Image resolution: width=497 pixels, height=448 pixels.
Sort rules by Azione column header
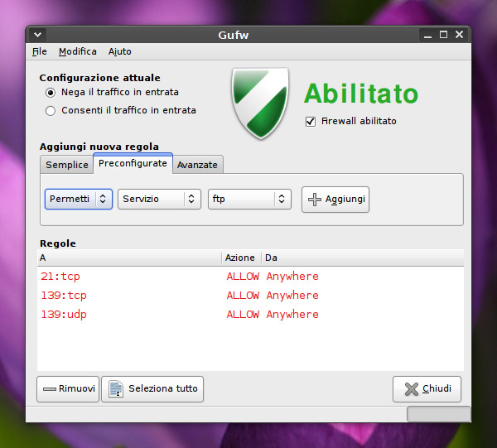pos(241,258)
